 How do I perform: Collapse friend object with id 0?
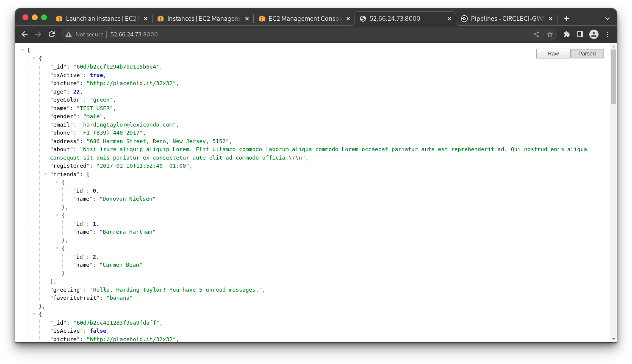point(57,182)
